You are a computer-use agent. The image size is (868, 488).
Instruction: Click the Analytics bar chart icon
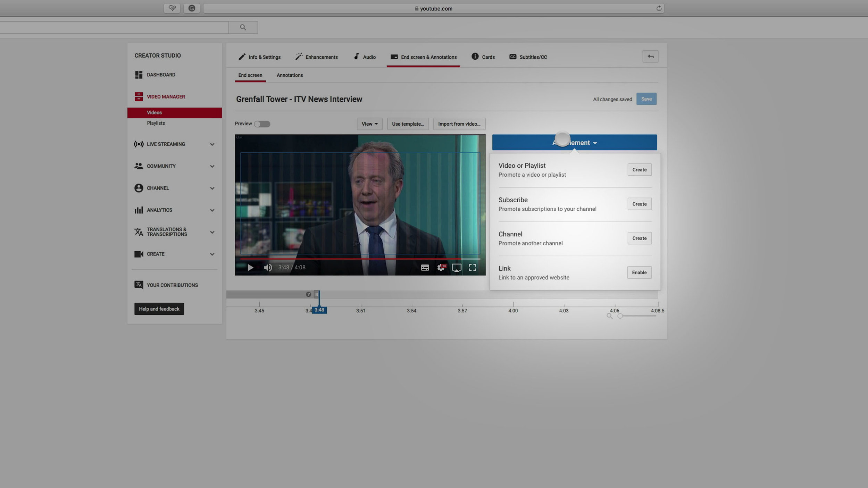click(x=139, y=210)
